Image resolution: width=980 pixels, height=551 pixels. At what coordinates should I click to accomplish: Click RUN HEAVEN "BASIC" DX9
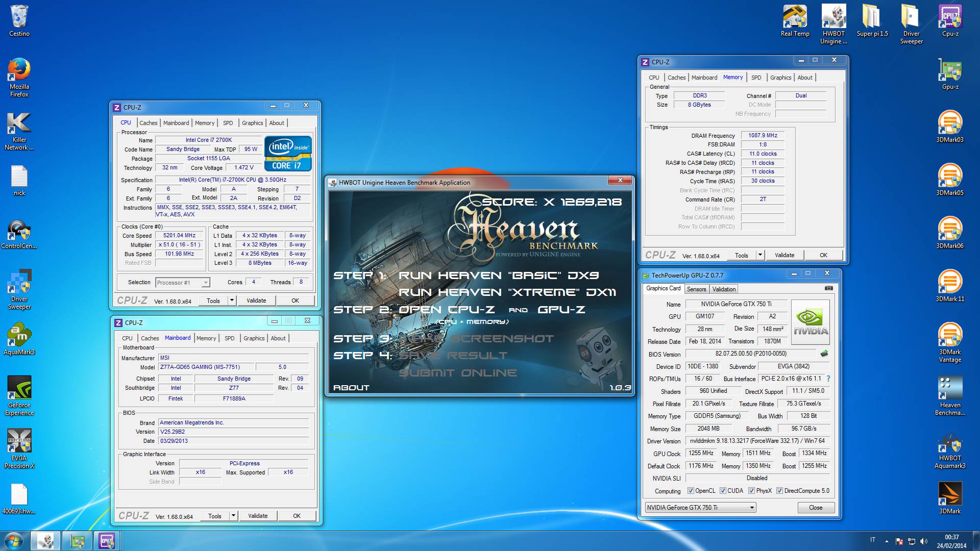pyautogui.click(x=498, y=275)
